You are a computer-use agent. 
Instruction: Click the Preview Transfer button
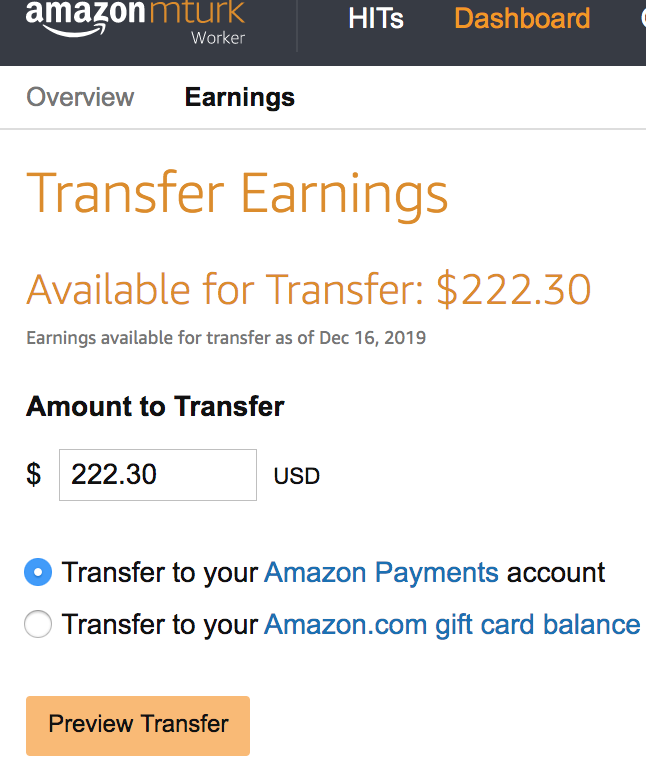[x=138, y=726]
